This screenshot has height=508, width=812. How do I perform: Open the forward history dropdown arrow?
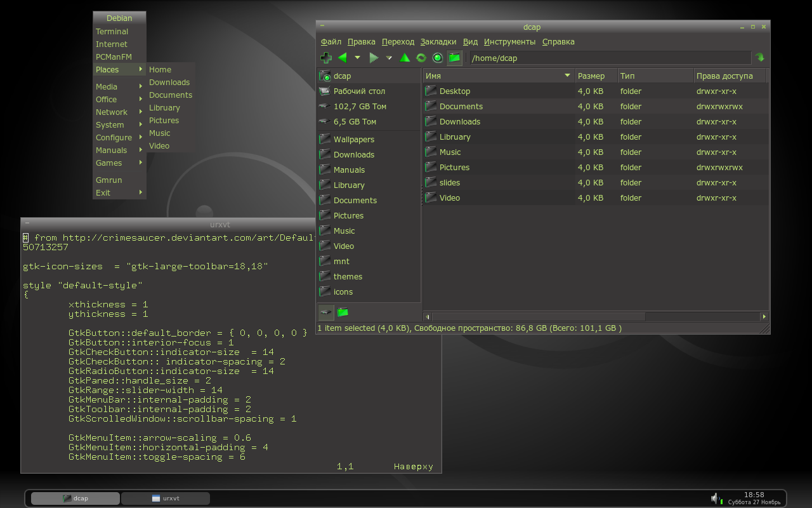(389, 58)
